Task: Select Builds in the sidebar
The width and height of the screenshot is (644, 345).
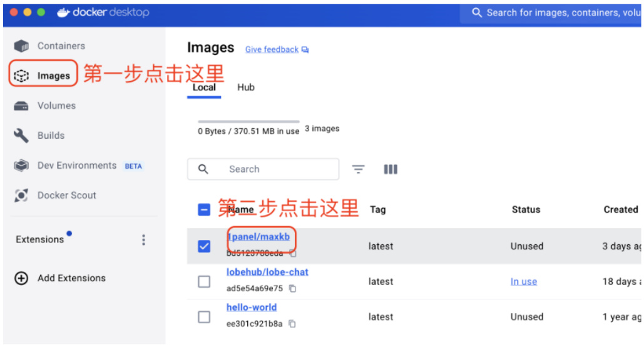Action: tap(51, 136)
